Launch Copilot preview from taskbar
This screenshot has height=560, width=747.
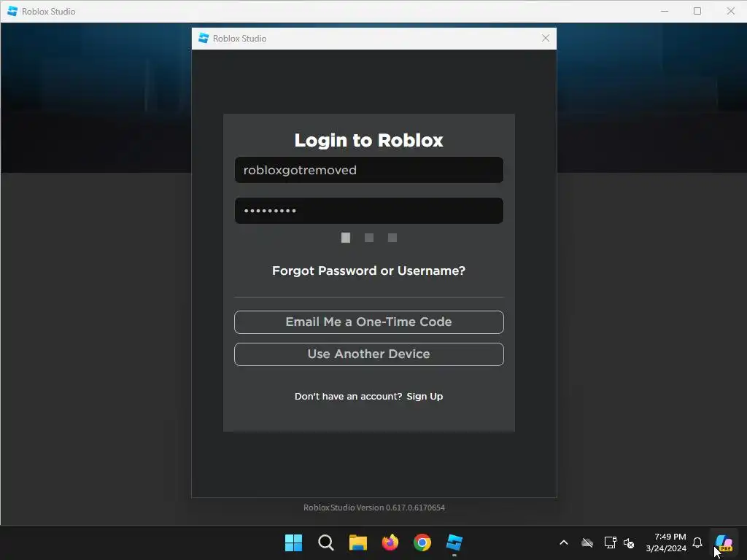click(724, 542)
